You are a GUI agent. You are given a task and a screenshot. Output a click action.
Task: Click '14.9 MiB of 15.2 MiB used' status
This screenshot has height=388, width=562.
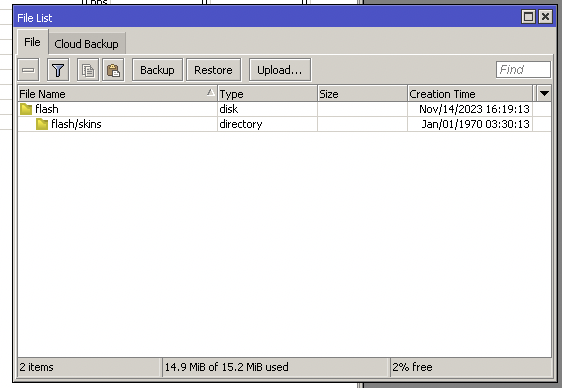pyautogui.click(x=227, y=367)
